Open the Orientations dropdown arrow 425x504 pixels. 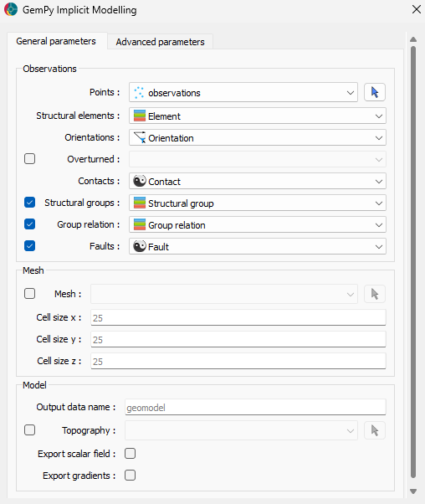[x=379, y=138]
